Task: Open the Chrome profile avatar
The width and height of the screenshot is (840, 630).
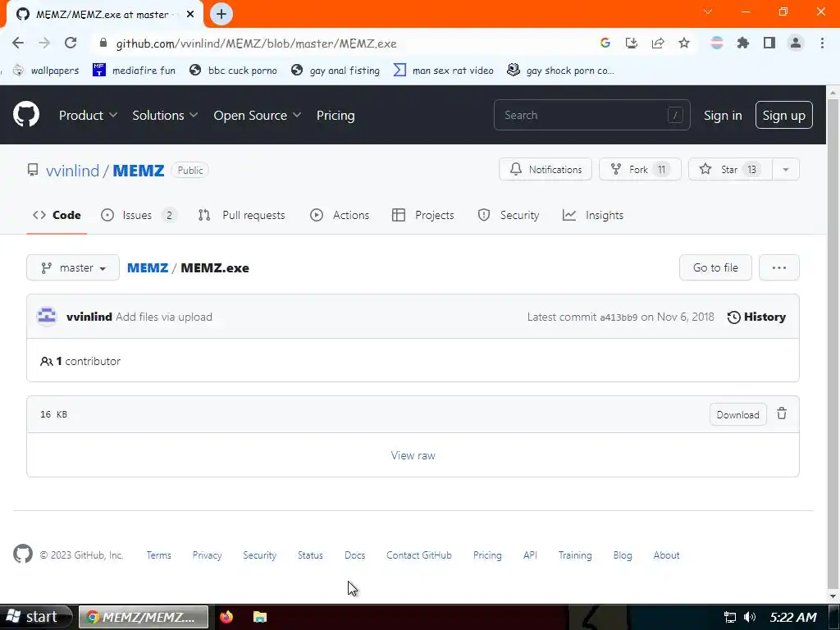Action: click(796, 43)
